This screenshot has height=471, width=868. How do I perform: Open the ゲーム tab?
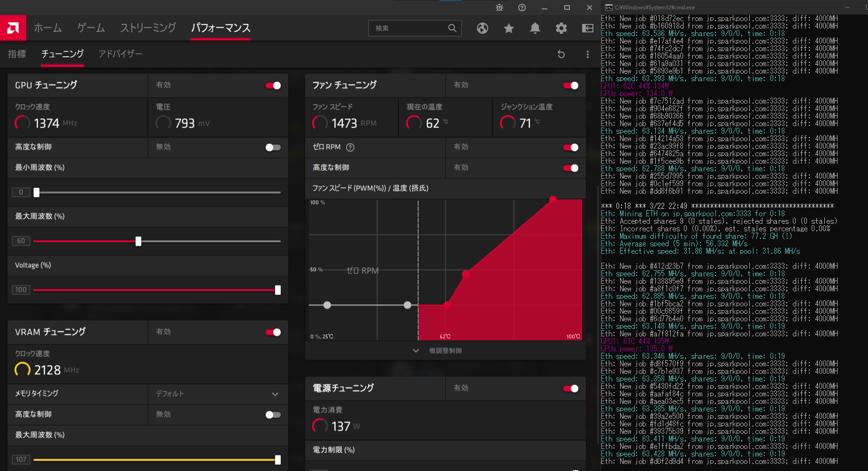tap(91, 28)
